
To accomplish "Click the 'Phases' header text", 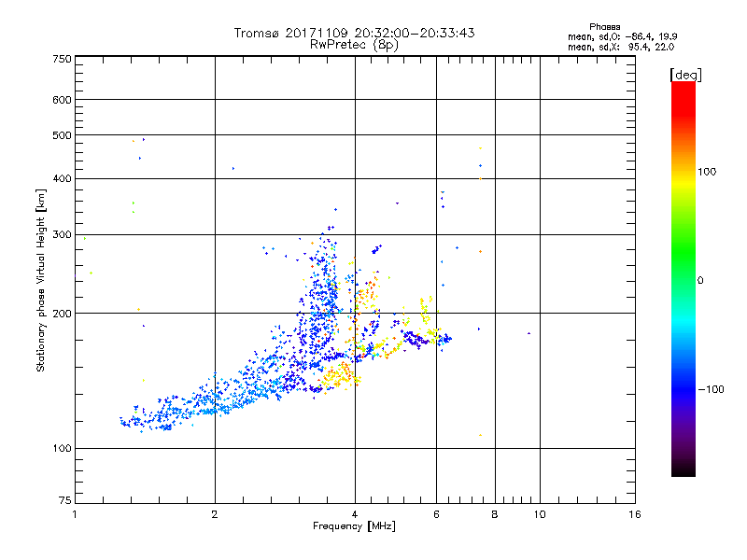I will tap(604, 27).
